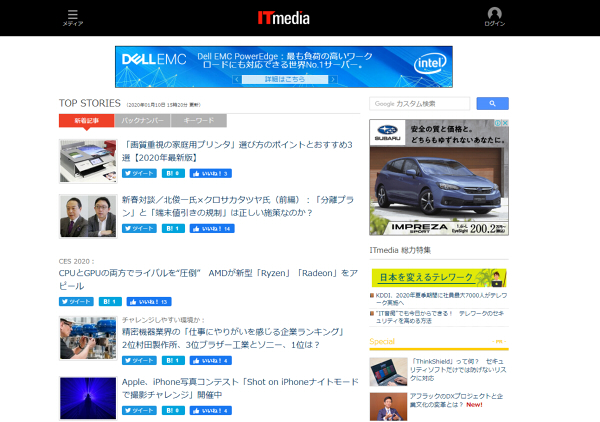Image resolution: width=600 pixels, height=422 pixels.
Task: Open the ThinkShield security article link
Action: 458,370
